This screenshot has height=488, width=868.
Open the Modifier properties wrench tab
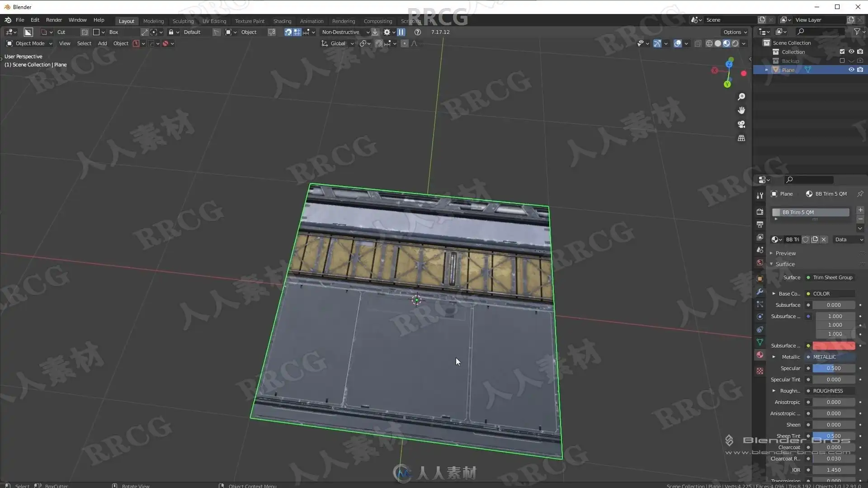pyautogui.click(x=760, y=291)
